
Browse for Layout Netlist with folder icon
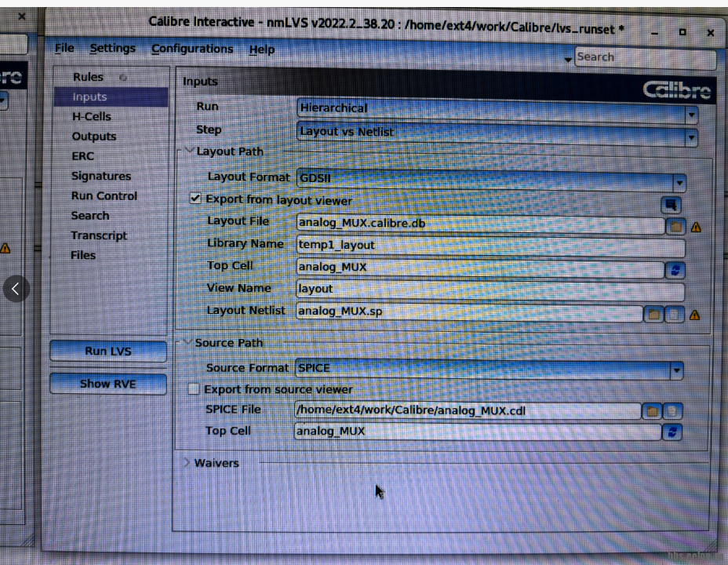(x=653, y=315)
